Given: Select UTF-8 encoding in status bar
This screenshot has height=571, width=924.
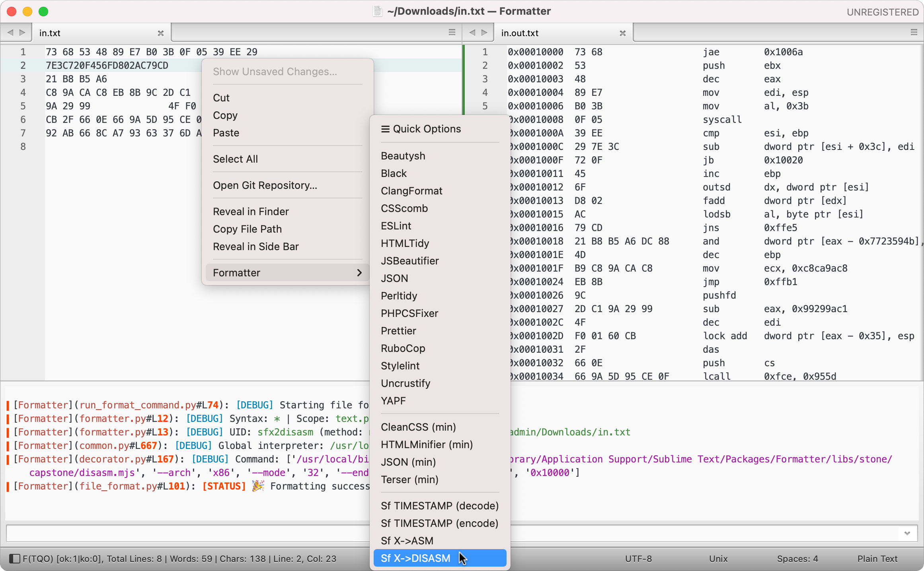Looking at the screenshot, I should (638, 559).
